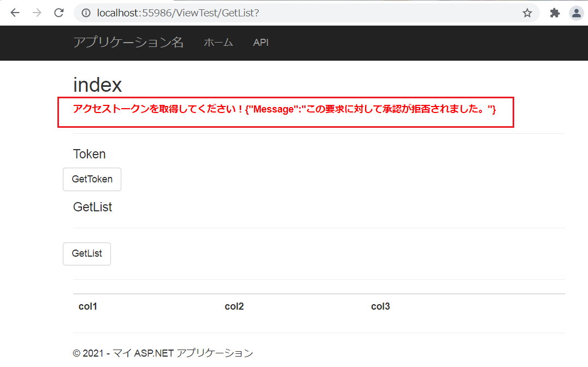Select the col2 table header
Viewport: 588px width, 367px height.
click(234, 306)
